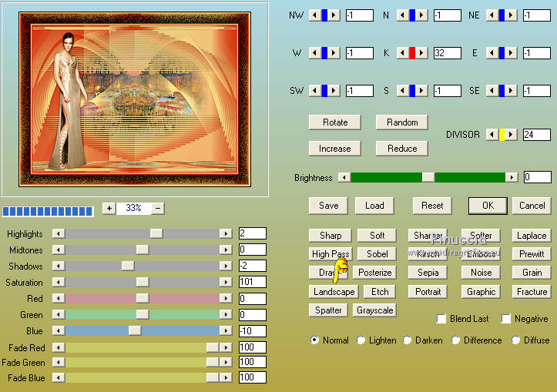557x392 pixels.
Task: Click Midtones slider right arrow
Action: pos(226,250)
